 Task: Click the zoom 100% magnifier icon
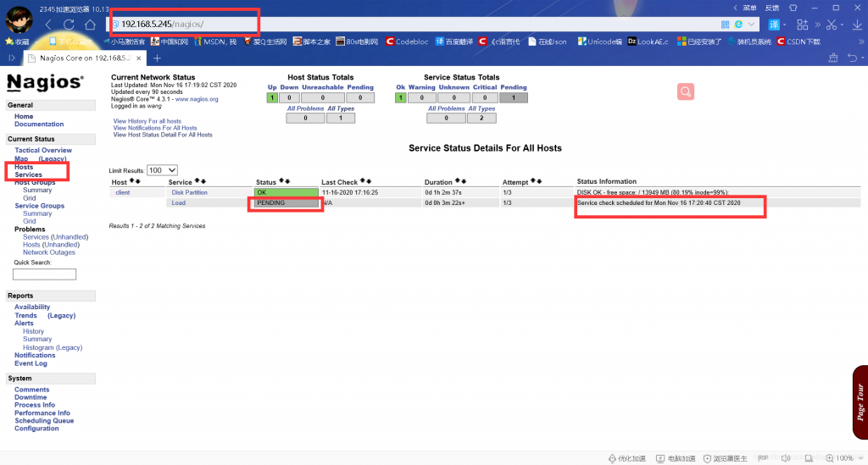[827, 457]
